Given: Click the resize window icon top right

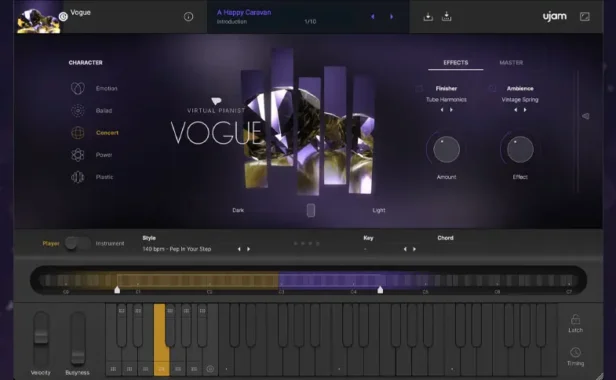Looking at the screenshot, I should pyautogui.click(x=585, y=17).
